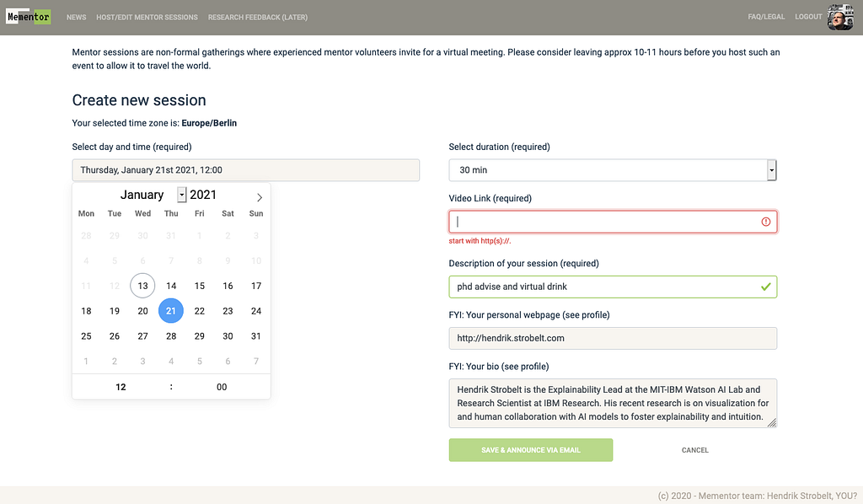Click the video link error icon
The image size is (863, 504).
(x=765, y=222)
